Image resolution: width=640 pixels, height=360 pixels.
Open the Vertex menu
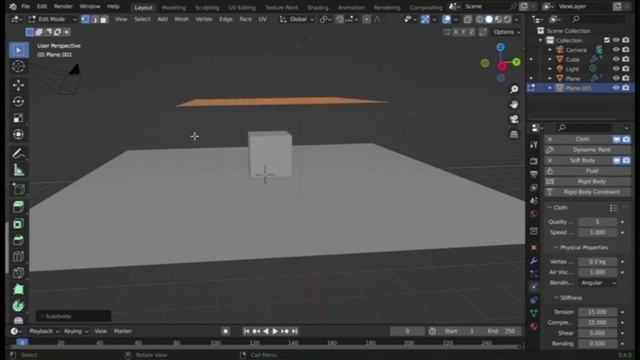tap(204, 19)
